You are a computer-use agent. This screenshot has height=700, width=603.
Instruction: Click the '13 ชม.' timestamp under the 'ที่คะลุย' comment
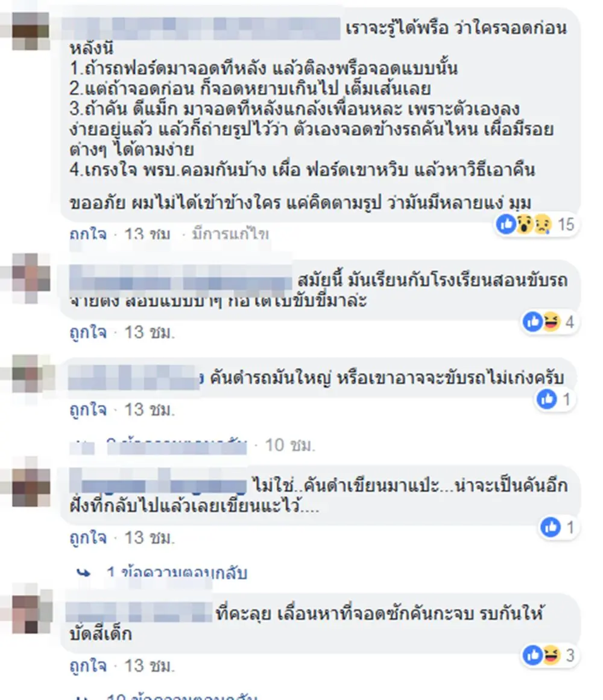click(150, 666)
